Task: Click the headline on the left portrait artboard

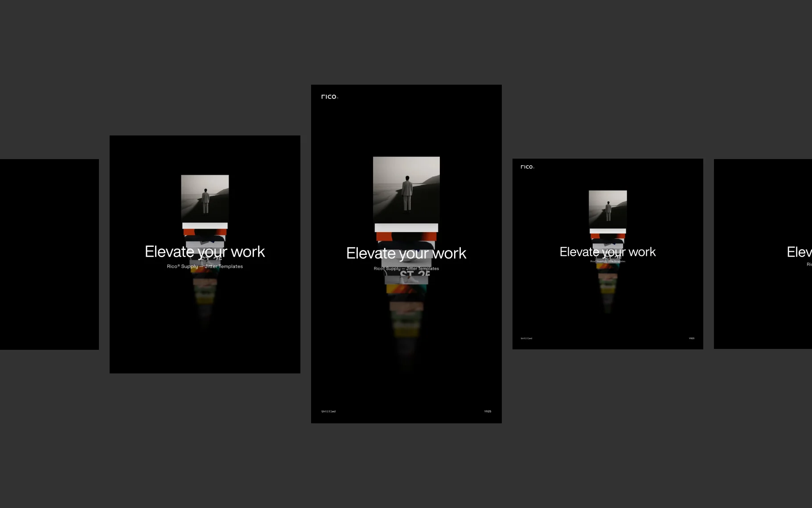Action: [x=205, y=252]
